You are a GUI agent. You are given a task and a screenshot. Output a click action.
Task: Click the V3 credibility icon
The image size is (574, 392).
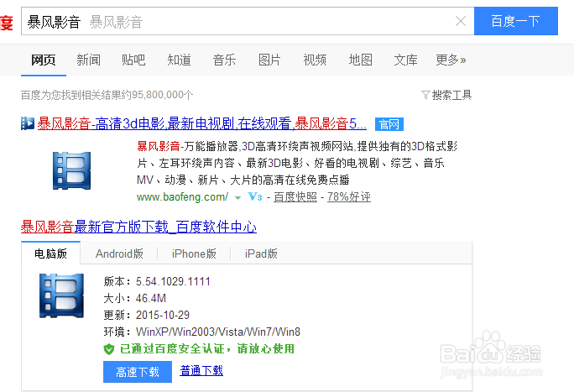(x=255, y=197)
